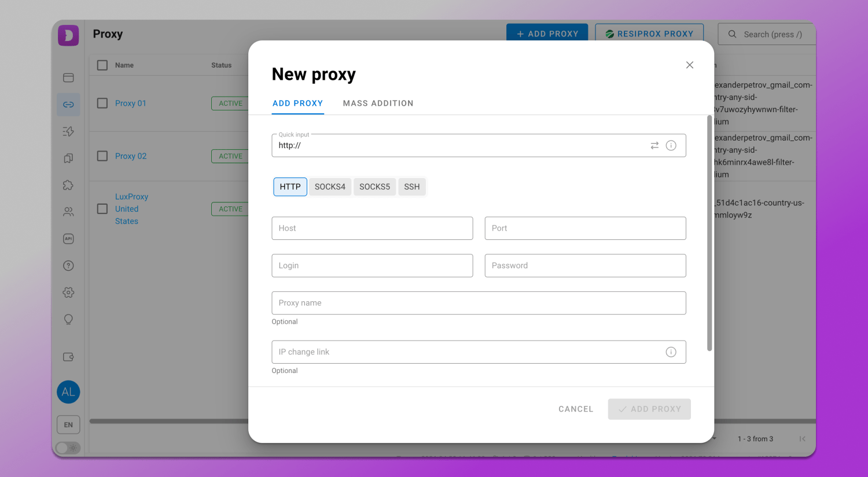868x477 pixels.
Task: Open the extensions puzzle icon in sidebar
Action: [68, 185]
